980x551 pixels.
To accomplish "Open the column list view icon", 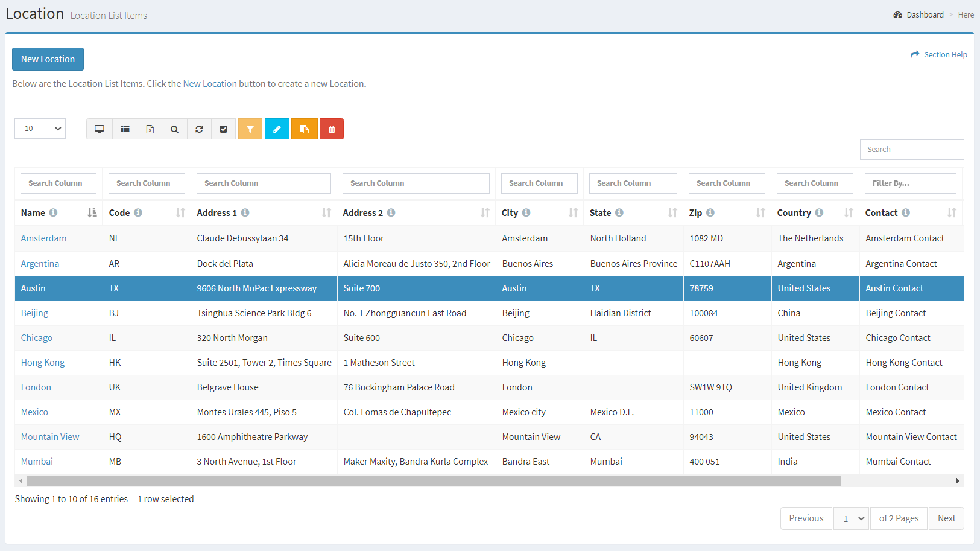I will 125,129.
